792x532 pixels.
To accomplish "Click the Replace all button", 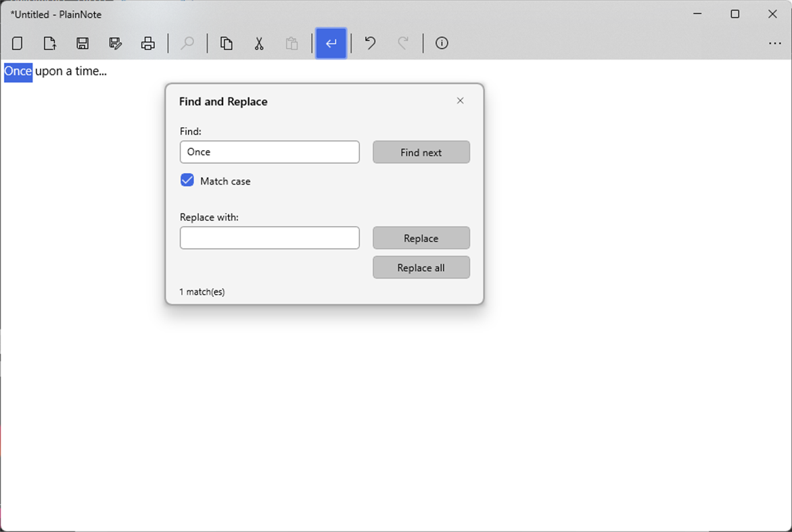I will point(421,267).
